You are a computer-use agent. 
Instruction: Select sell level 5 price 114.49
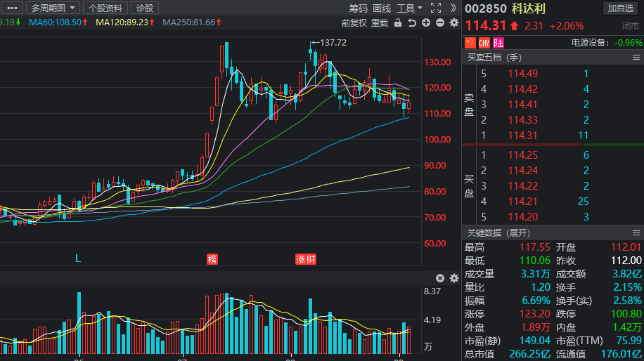click(523, 74)
